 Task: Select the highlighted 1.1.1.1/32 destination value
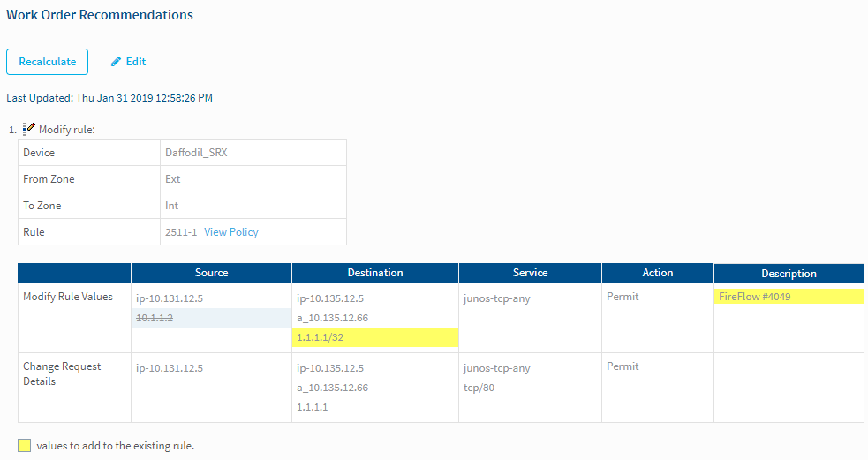click(x=321, y=336)
